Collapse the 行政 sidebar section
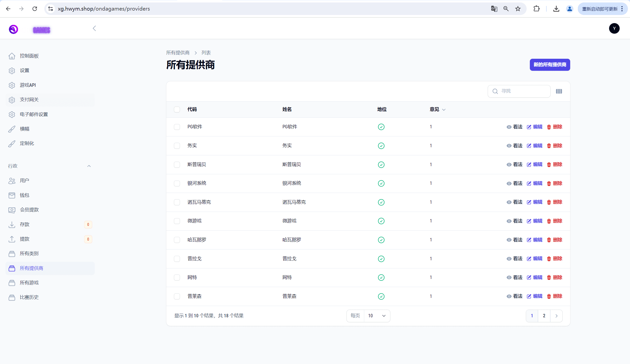Viewport: 630px width, 364px height. [x=89, y=166]
